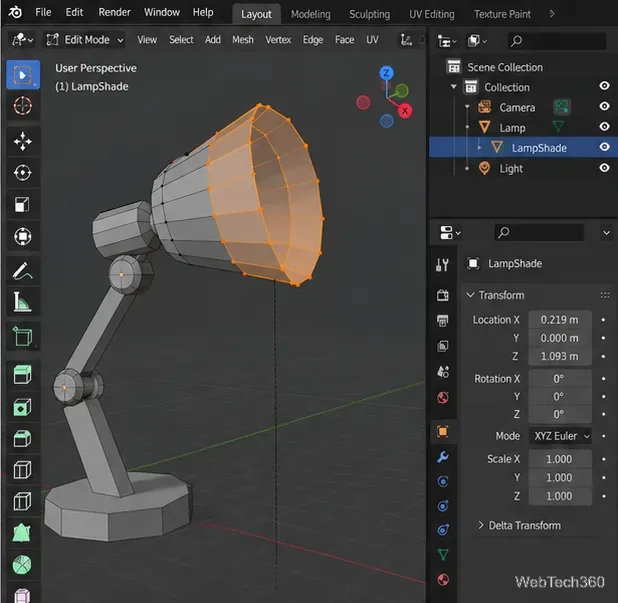Viewport: 618px width, 603px height.
Task: Open the Physics properties tab
Action: [443, 506]
